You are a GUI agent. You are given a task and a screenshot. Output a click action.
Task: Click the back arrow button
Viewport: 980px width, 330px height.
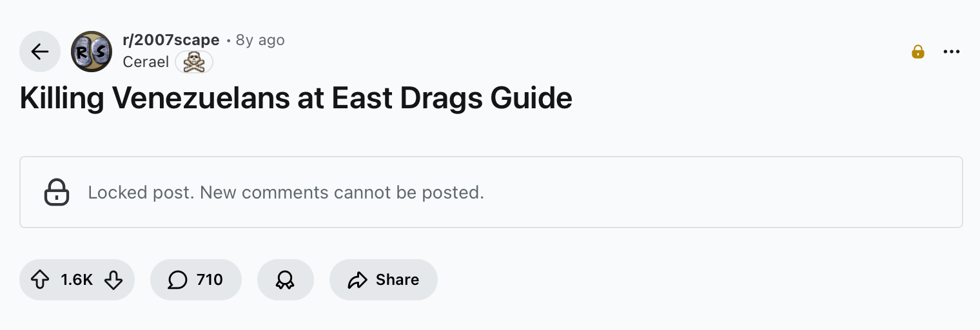40,52
